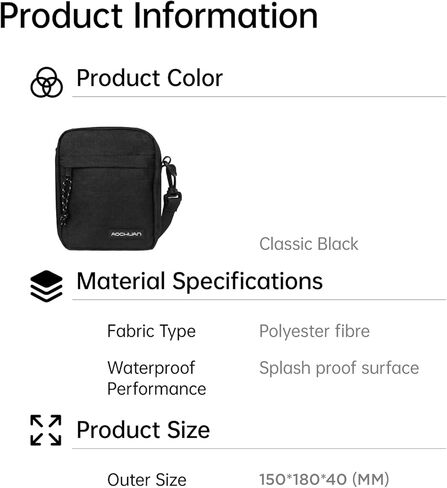Select the Material Specifications heading
Image resolution: width=447 pixels, height=488 pixels.
(200, 281)
